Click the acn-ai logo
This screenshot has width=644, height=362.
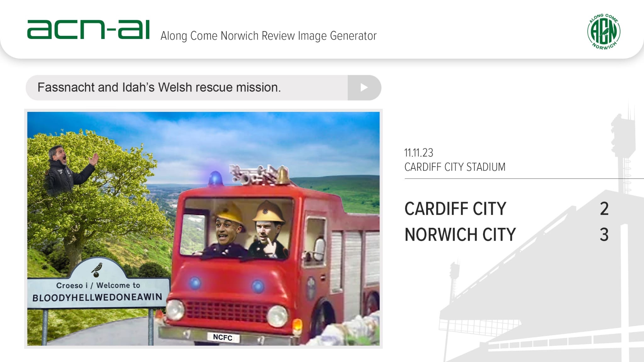tap(88, 30)
